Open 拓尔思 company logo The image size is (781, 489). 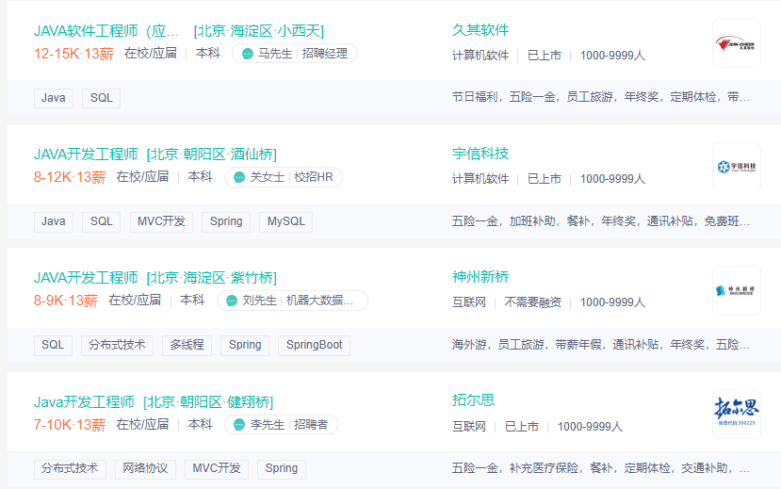[x=736, y=413]
